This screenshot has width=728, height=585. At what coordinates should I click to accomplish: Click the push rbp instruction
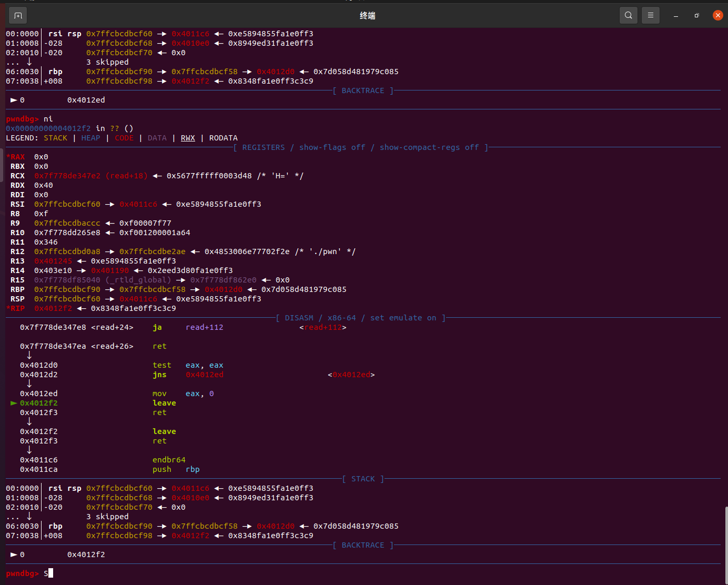[176, 469]
